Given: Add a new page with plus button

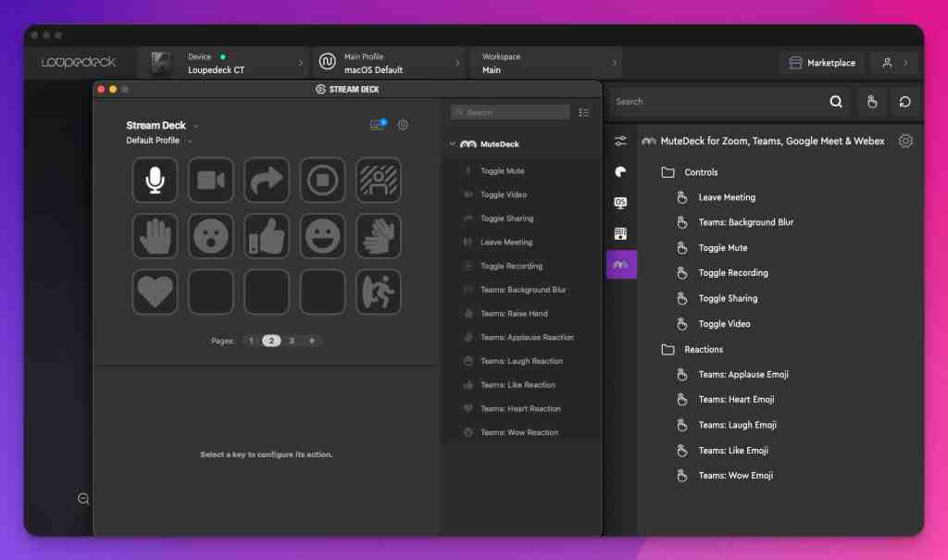Looking at the screenshot, I should (312, 341).
